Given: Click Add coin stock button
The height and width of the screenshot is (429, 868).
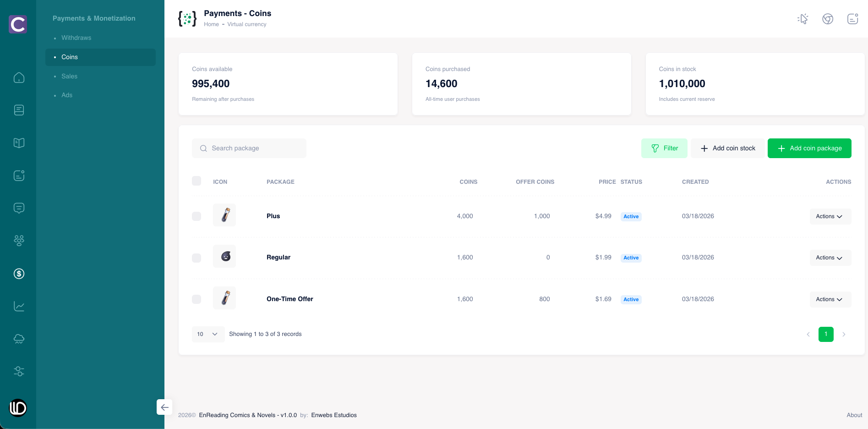Looking at the screenshot, I should tap(728, 148).
